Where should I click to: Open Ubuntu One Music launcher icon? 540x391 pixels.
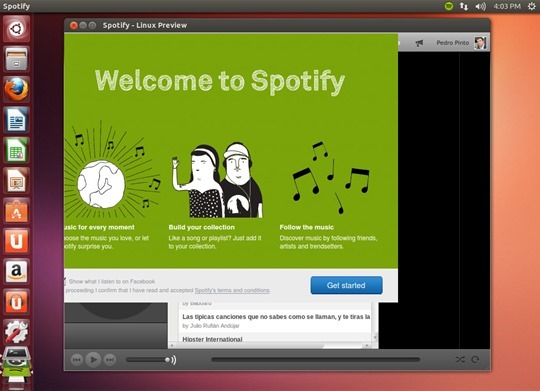(17, 301)
